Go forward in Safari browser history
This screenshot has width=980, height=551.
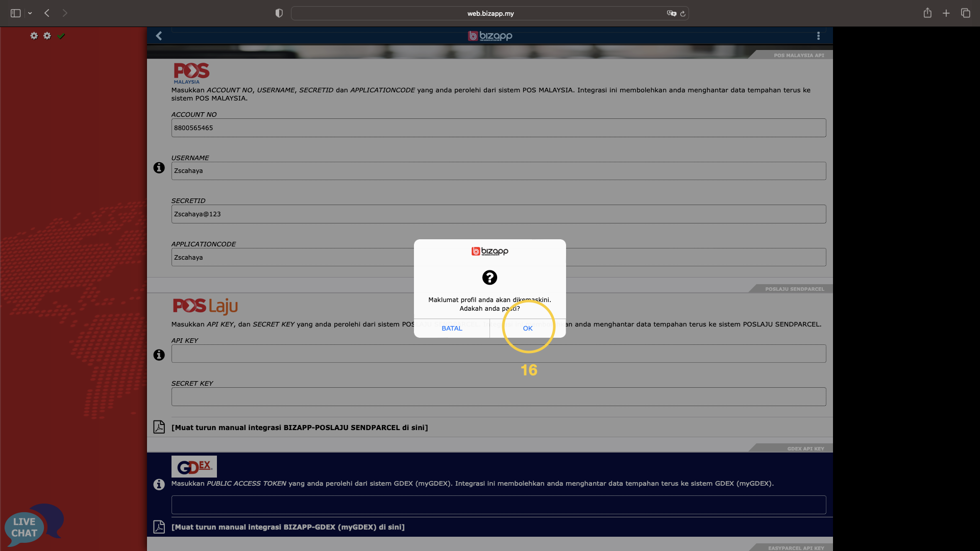coord(65,13)
